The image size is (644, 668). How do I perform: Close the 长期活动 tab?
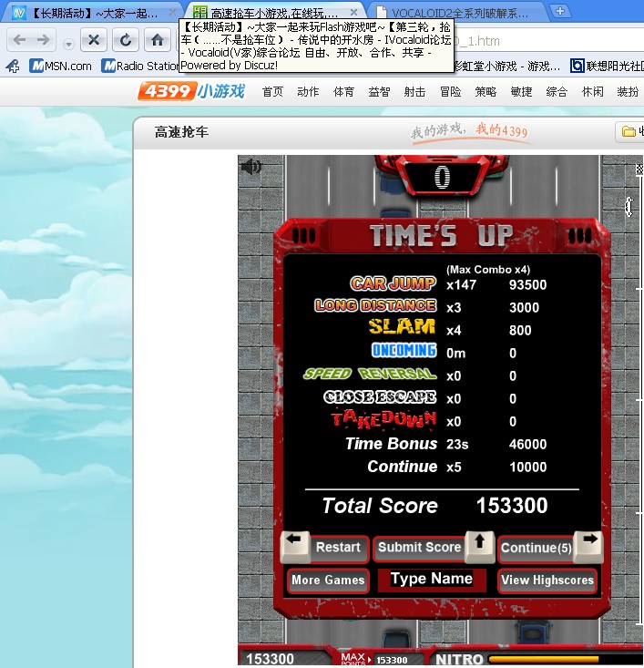(172, 12)
